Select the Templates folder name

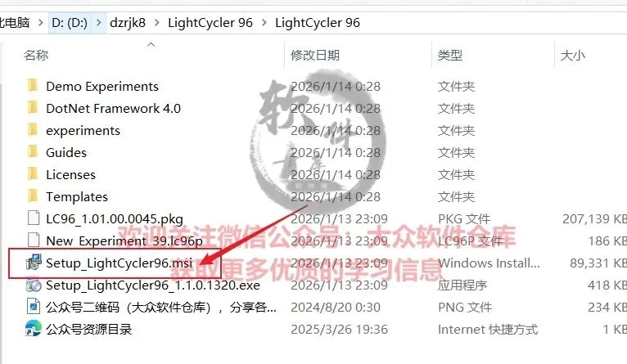(x=77, y=196)
